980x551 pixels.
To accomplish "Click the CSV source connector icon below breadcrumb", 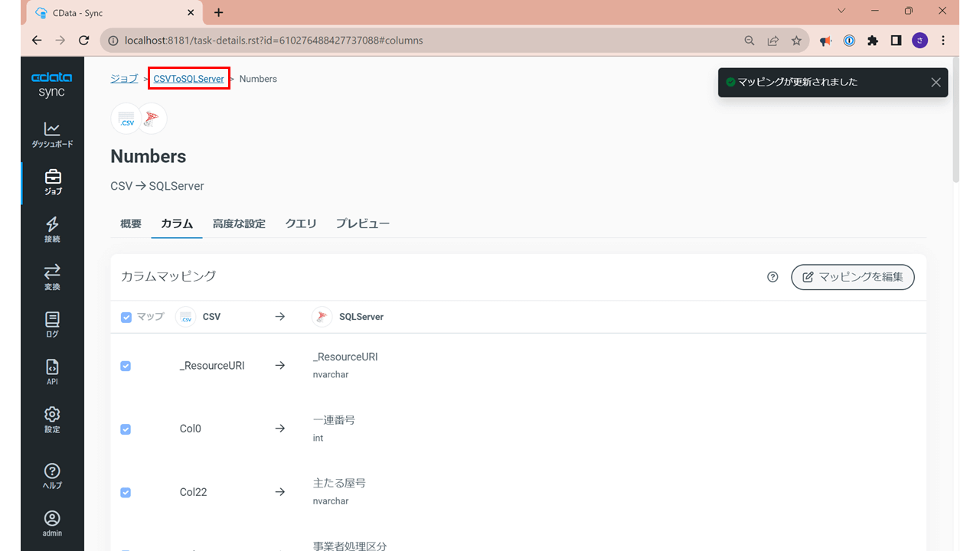I will point(126,119).
